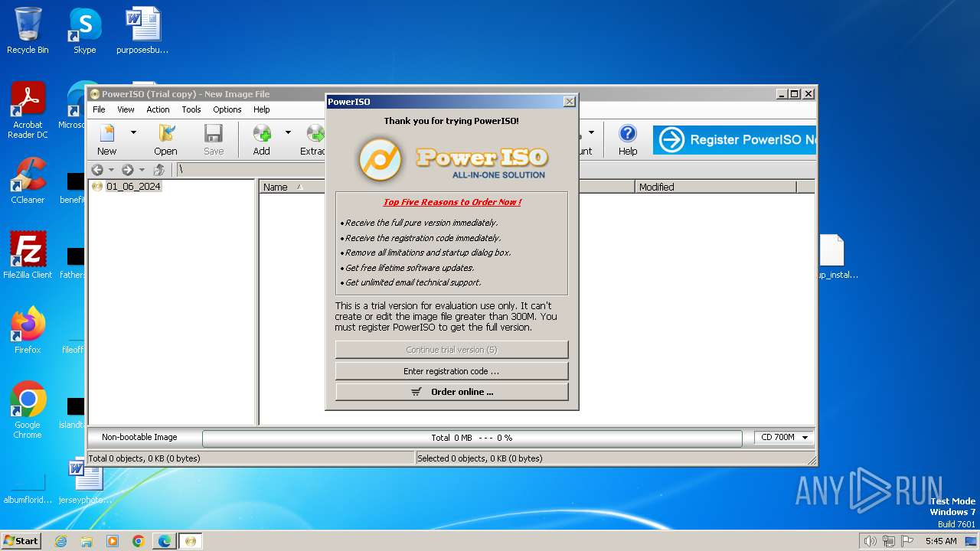Open the Forward history dropdown
This screenshot has width=980, height=551.
142,170
